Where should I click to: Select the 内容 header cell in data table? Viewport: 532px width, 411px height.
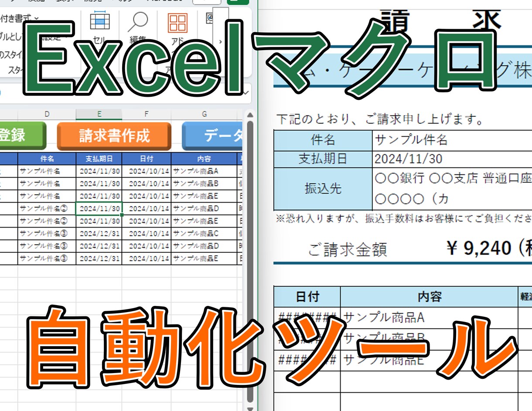[x=205, y=159]
